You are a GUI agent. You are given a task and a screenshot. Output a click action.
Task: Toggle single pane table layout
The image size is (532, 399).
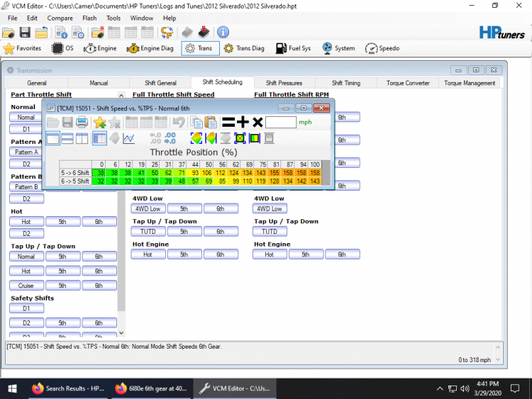pos(53,138)
